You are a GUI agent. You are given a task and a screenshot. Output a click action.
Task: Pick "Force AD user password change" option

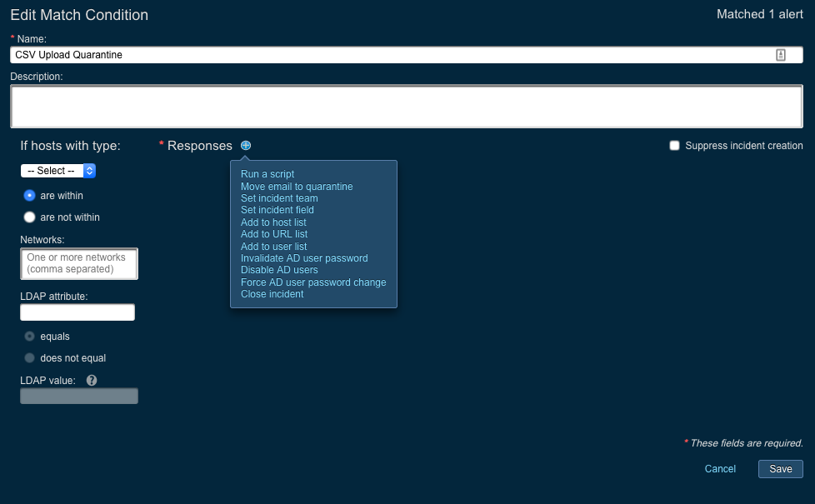pyautogui.click(x=313, y=282)
